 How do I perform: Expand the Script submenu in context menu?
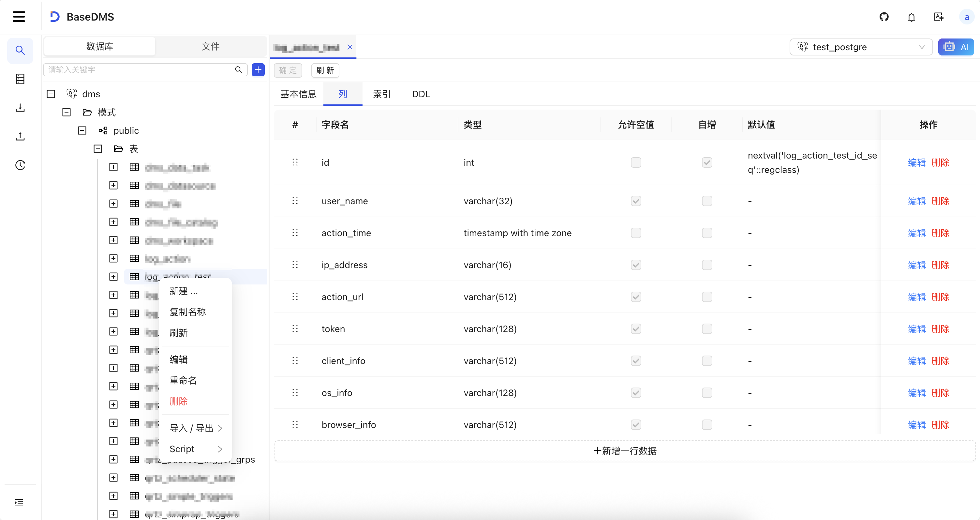click(195, 449)
